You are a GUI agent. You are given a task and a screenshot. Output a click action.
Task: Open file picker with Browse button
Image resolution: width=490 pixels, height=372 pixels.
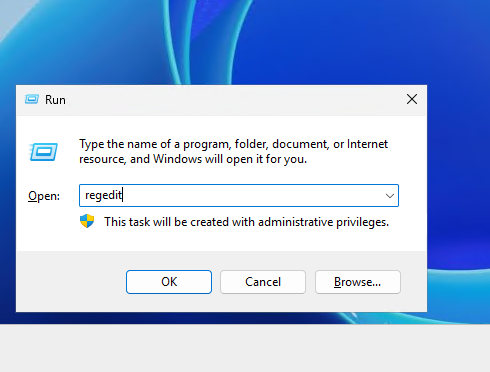click(x=358, y=282)
